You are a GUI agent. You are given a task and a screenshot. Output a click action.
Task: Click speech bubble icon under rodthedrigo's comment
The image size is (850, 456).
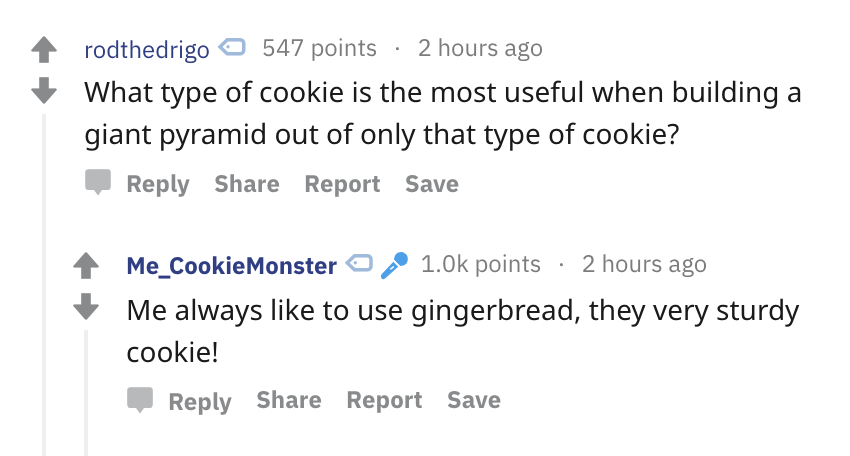[98, 182]
